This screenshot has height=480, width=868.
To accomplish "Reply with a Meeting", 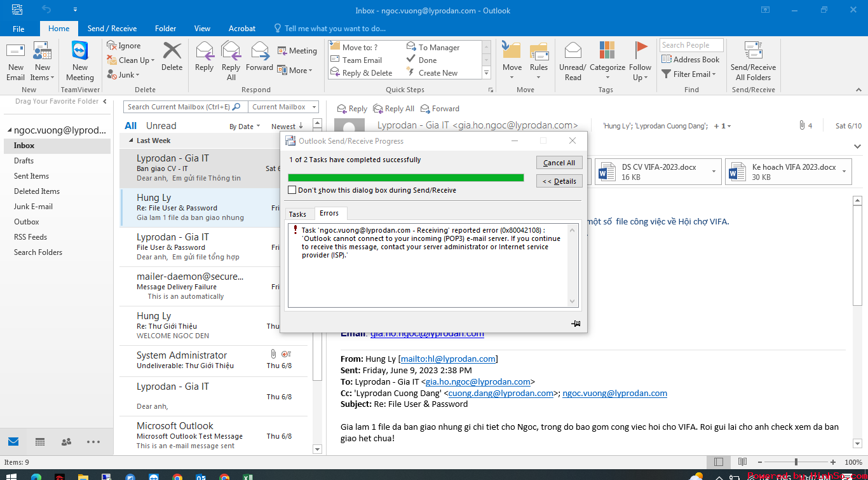I will 297,51.
